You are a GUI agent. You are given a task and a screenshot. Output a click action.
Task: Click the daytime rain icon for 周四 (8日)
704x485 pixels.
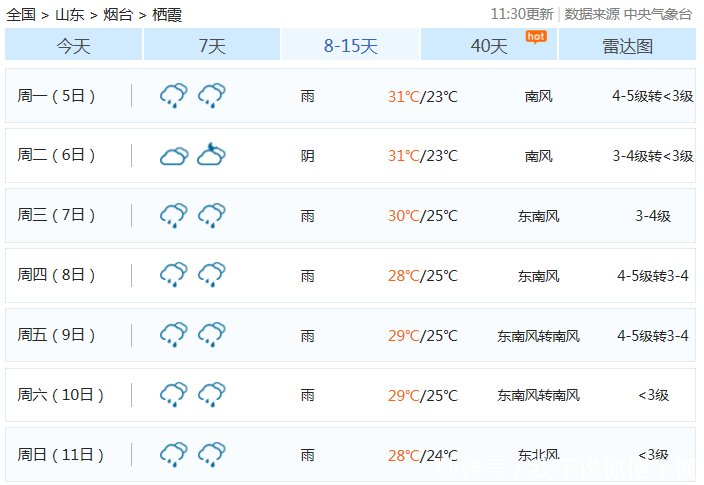pos(174,274)
